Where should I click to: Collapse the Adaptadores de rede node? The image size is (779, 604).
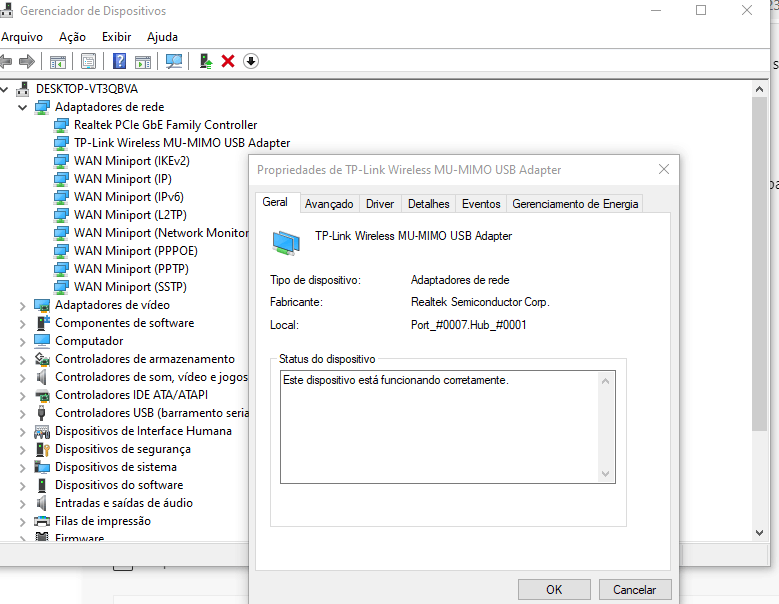click(22, 107)
